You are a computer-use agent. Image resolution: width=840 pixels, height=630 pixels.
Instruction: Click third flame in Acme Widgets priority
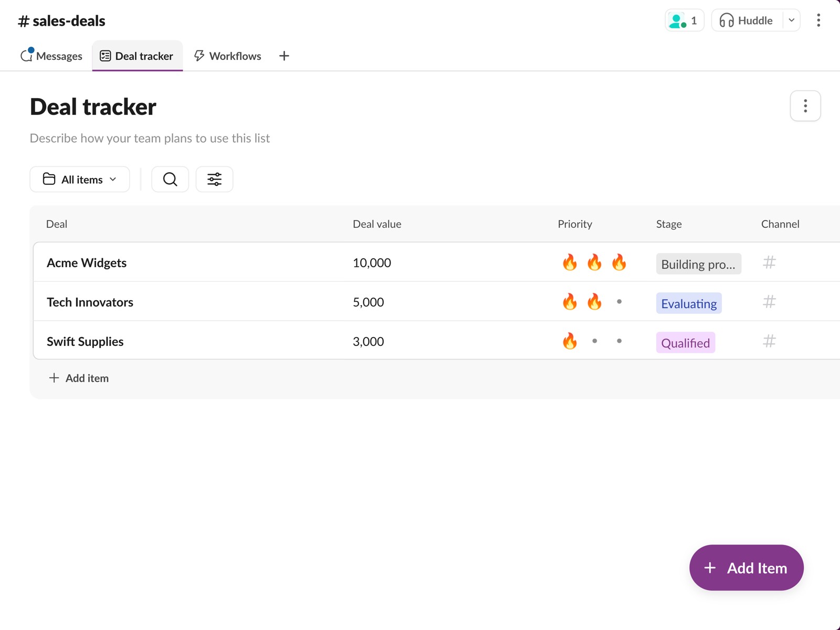click(619, 262)
